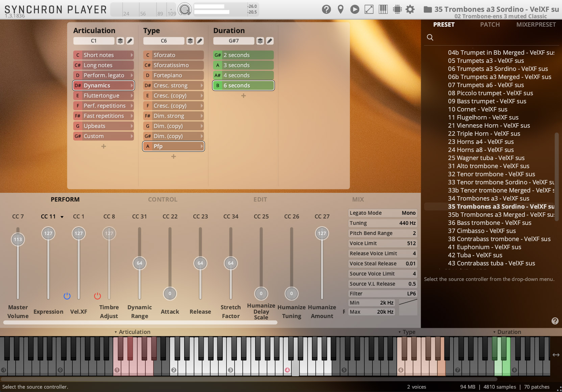The image size is (562, 392).
Task: Click the preset search magnifier icon
Action: tap(430, 37)
